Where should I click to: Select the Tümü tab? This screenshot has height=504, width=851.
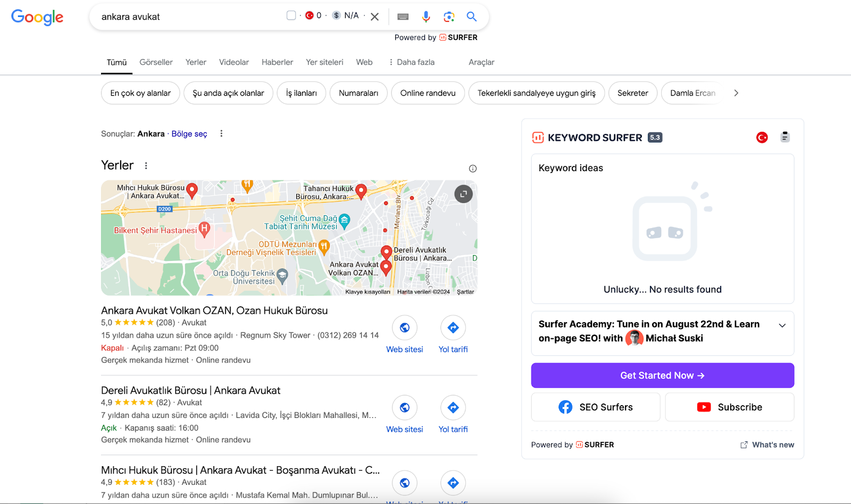click(116, 62)
